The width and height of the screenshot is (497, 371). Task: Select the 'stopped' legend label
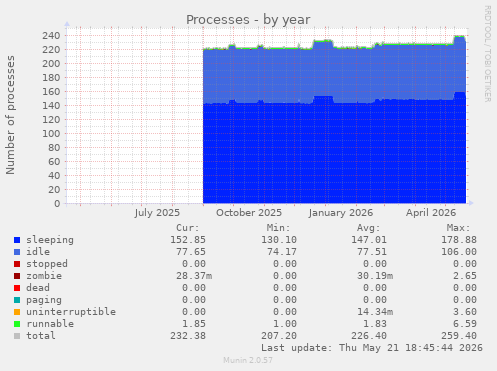[x=47, y=264]
